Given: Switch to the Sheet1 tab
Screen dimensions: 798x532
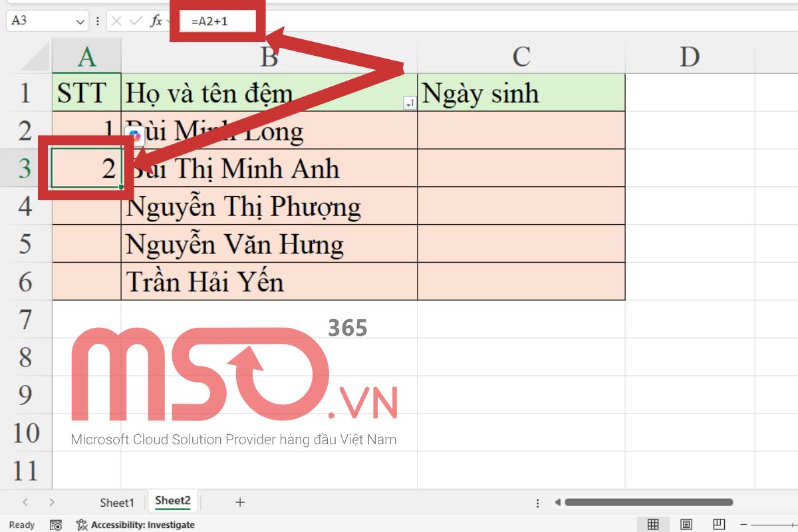Looking at the screenshot, I should click(x=117, y=503).
